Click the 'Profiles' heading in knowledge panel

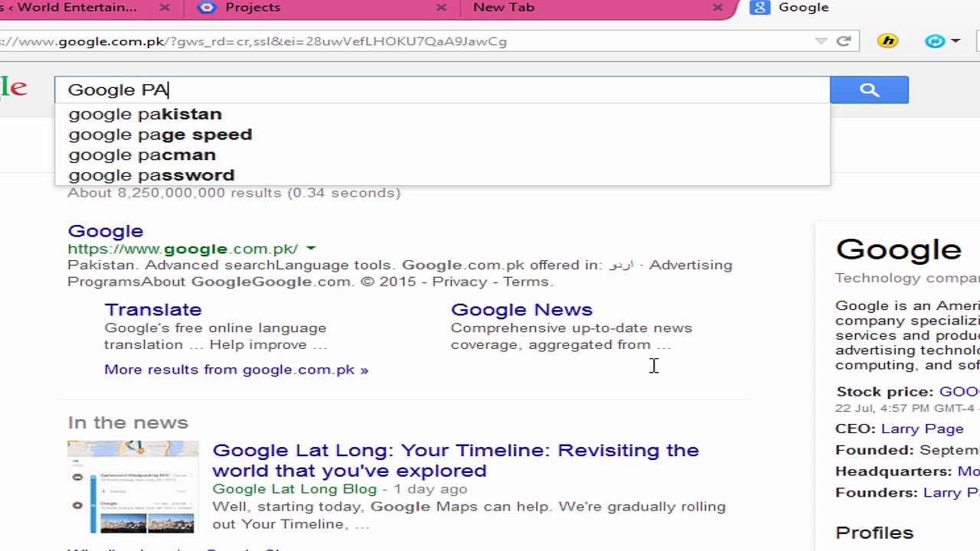874,533
